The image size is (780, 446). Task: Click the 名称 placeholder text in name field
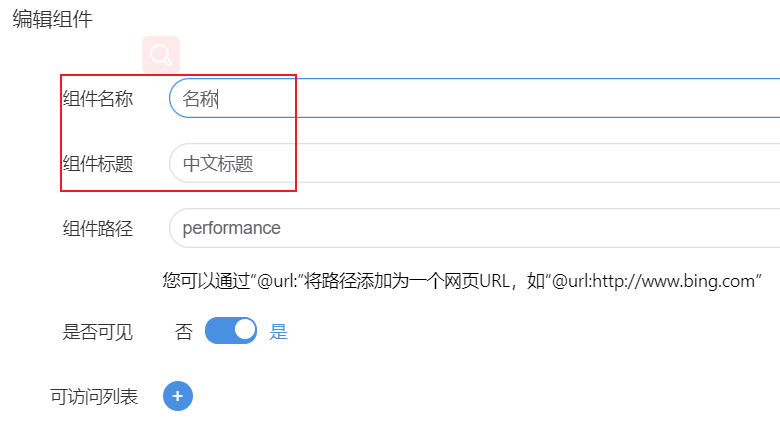tap(200, 98)
